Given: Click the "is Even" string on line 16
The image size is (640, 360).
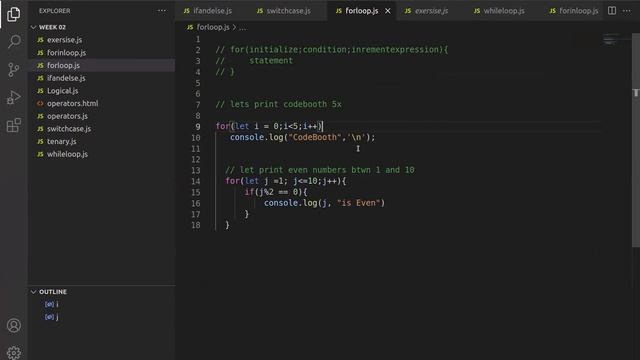Looking at the screenshot, I should click(x=358, y=203).
